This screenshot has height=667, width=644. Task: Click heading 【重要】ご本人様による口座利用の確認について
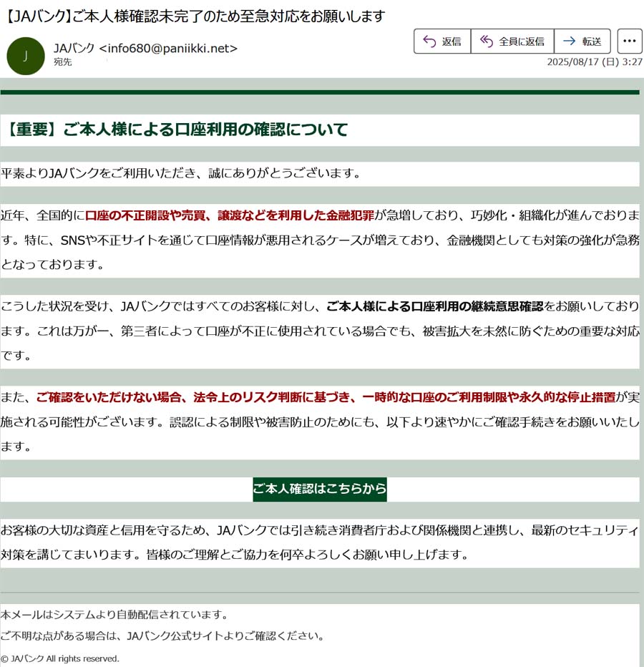(177, 130)
